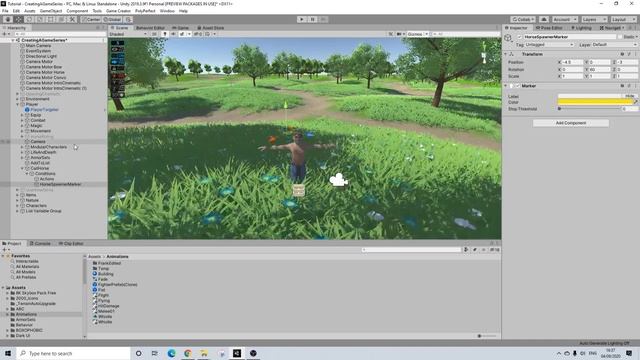Open the Layout dropdown
Image resolution: width=640 pixels, height=360 pixels.
click(623, 19)
